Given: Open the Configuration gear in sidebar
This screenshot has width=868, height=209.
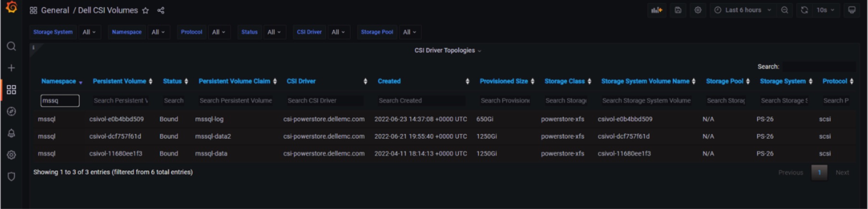Looking at the screenshot, I should pos(12,155).
